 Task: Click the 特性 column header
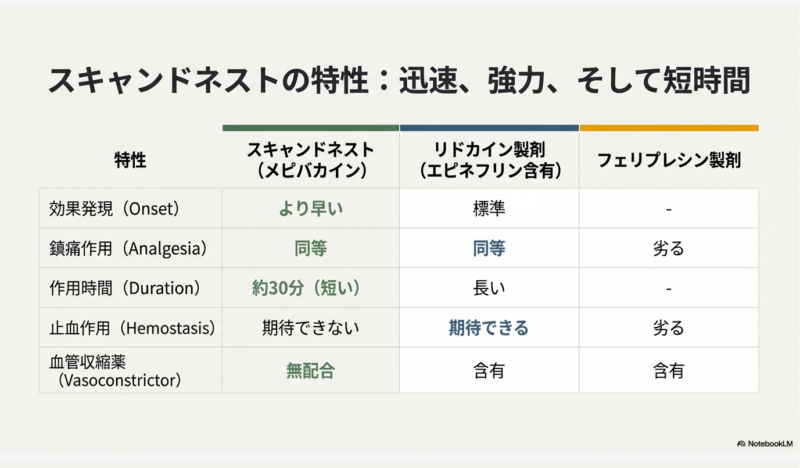(130, 160)
